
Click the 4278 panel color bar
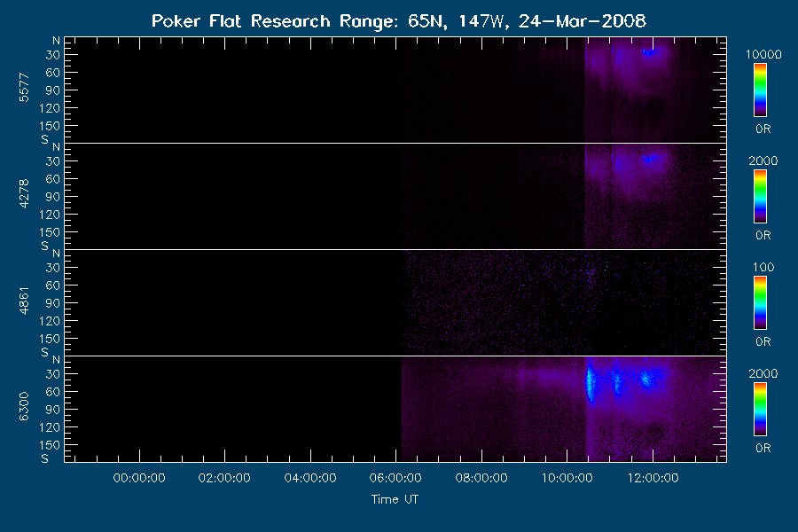click(760, 197)
